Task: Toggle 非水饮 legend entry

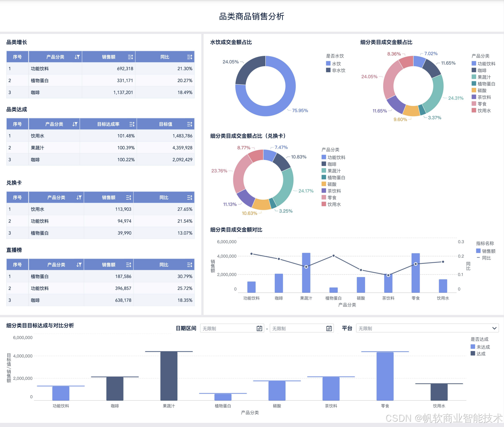Action: (336, 70)
